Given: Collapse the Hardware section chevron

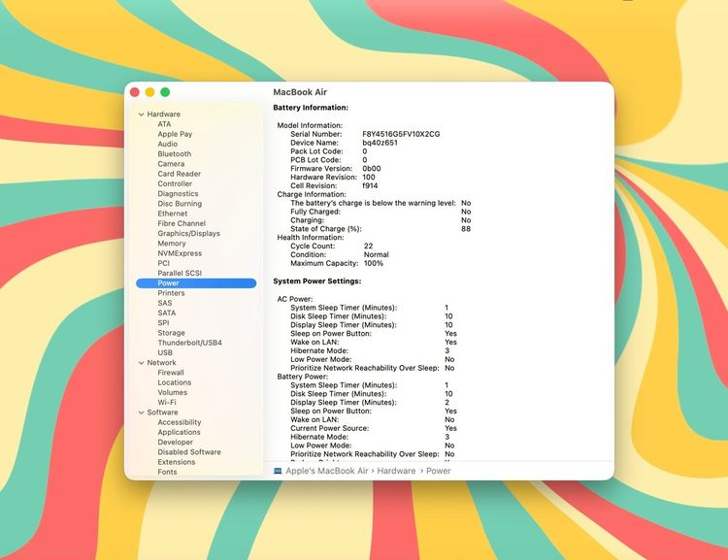Looking at the screenshot, I should click(141, 115).
